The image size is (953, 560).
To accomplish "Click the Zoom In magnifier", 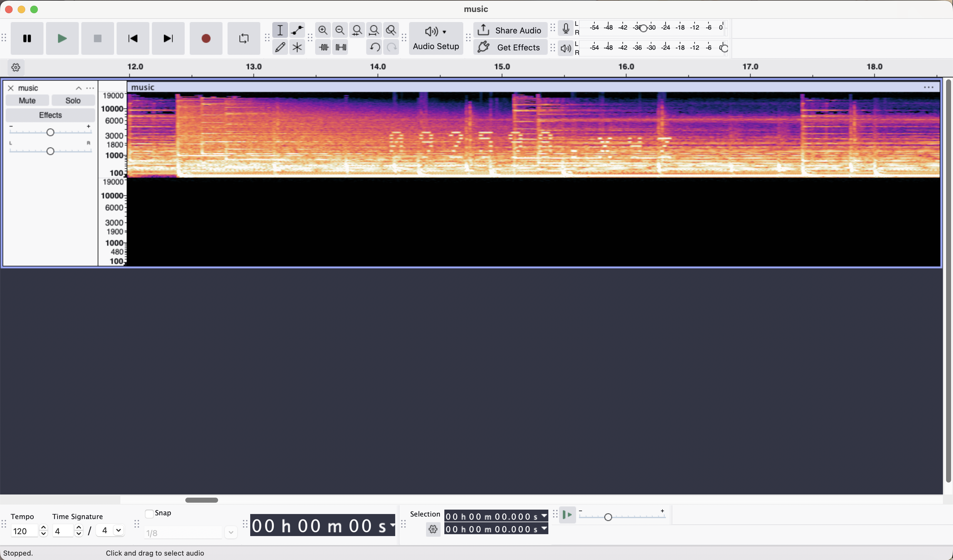I will click(323, 30).
